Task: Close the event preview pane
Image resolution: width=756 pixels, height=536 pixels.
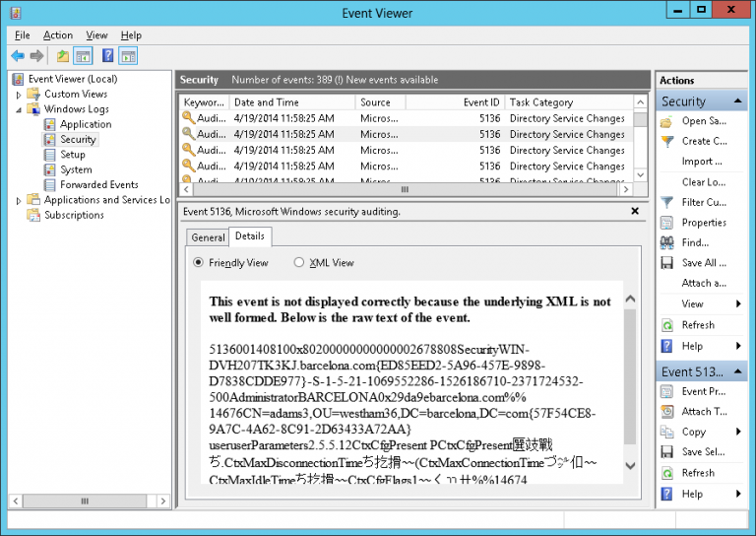Action: pos(635,211)
